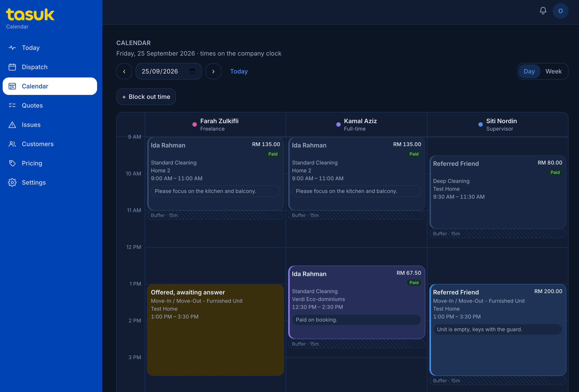Screen dimensions: 579x392
Task: Click Siti Nordin's blue color dot
Action: [x=481, y=125]
